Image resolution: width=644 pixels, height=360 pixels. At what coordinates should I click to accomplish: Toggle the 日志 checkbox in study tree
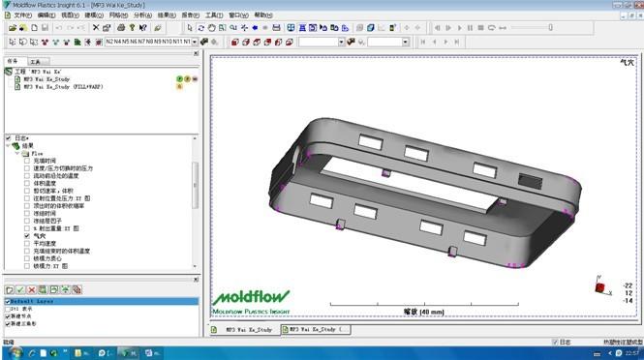[x=9, y=138]
